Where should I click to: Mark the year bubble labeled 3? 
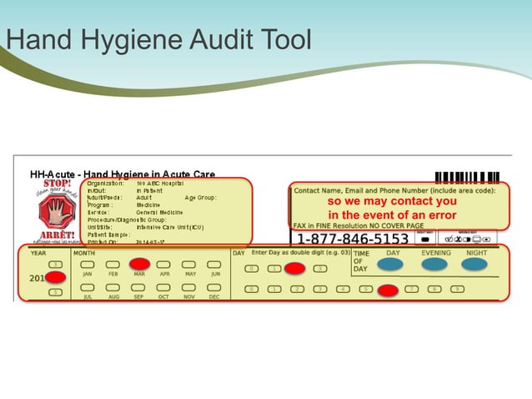pyautogui.click(x=55, y=264)
